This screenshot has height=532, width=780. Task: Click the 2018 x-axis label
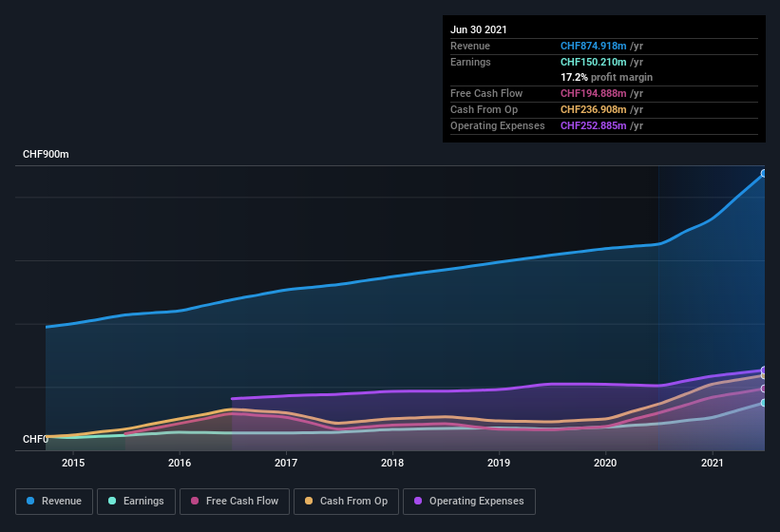(x=392, y=463)
